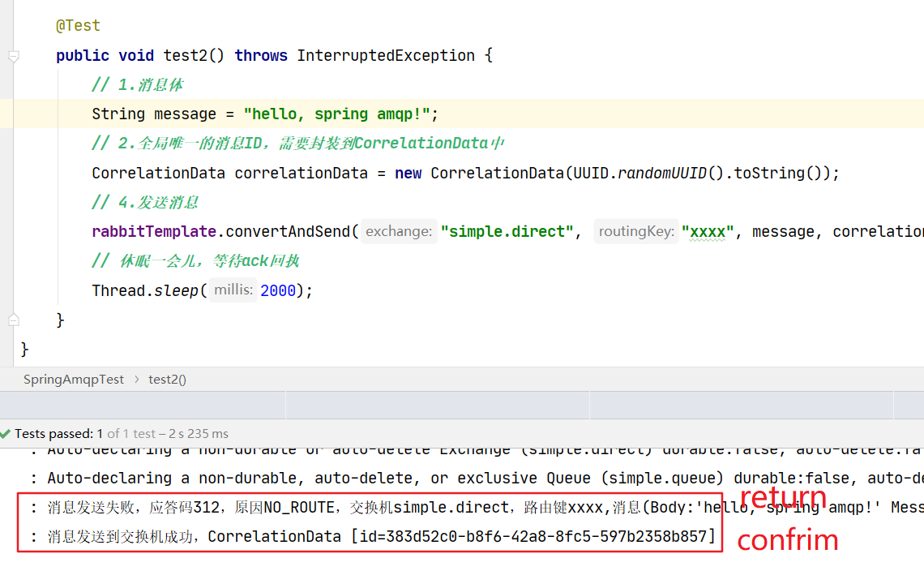Click the @Test annotation
The height and width of the screenshot is (571, 924).
tap(78, 26)
